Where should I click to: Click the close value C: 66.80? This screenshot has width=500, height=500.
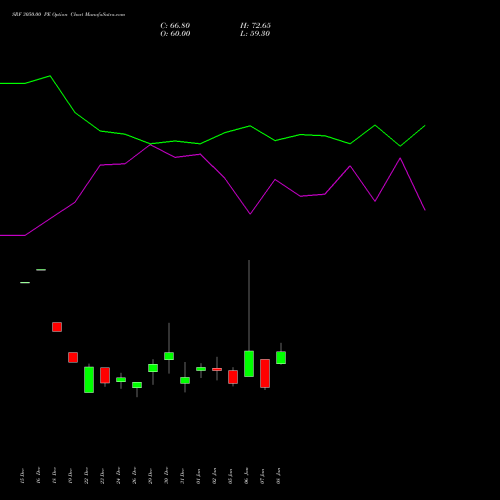175,26
